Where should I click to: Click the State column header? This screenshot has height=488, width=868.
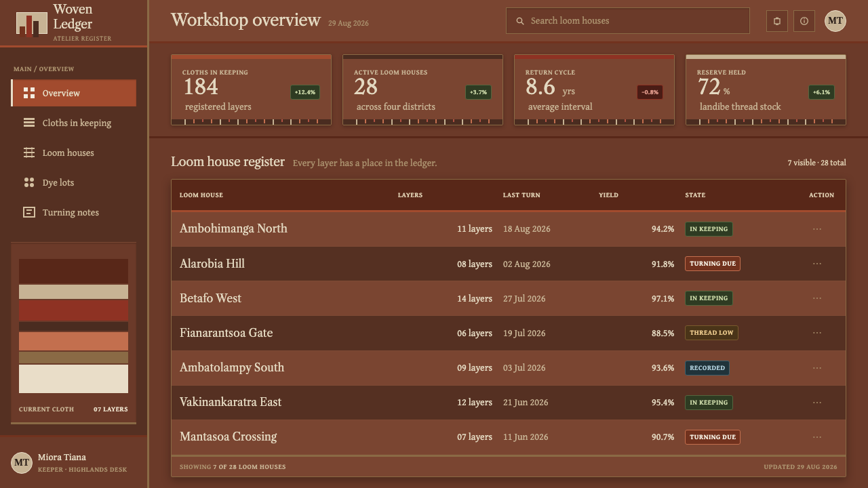click(695, 195)
